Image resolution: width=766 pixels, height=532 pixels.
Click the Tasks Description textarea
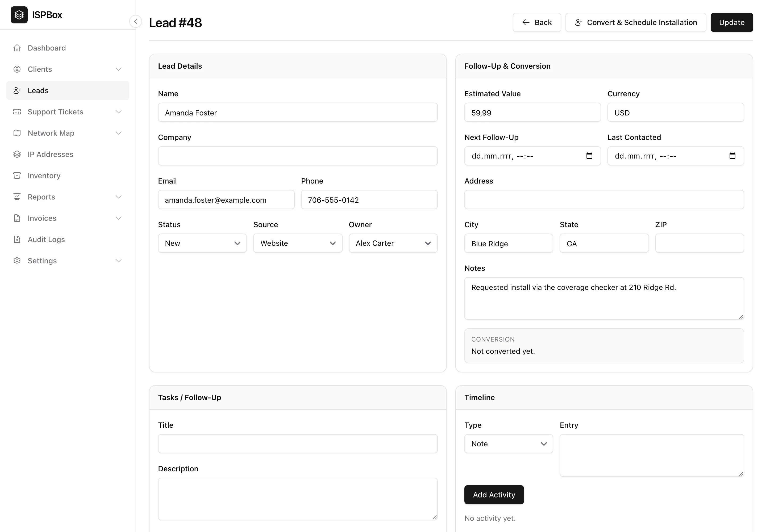[x=298, y=499]
